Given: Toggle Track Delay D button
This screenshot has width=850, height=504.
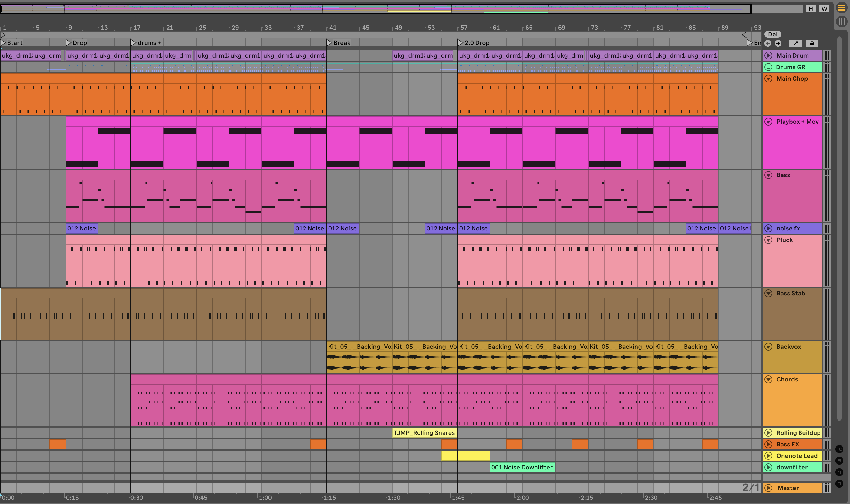Looking at the screenshot, I should [839, 484].
